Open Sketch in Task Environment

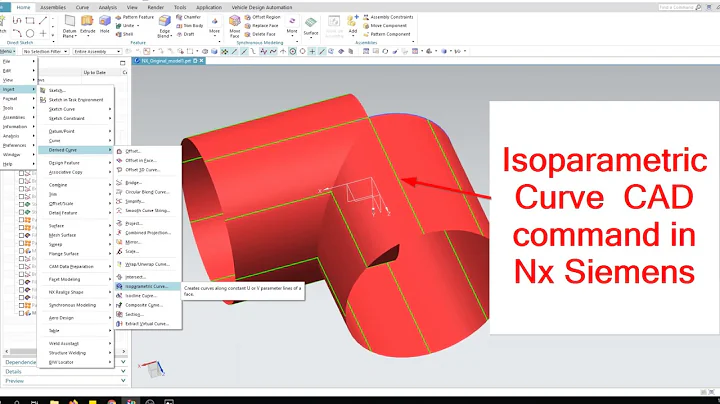(x=76, y=100)
